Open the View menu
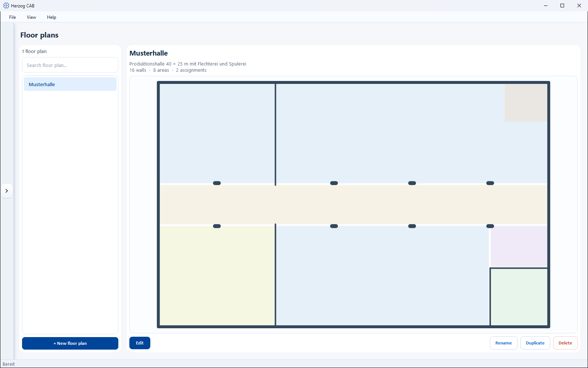Viewport: 588px width, 368px height. coord(31,17)
